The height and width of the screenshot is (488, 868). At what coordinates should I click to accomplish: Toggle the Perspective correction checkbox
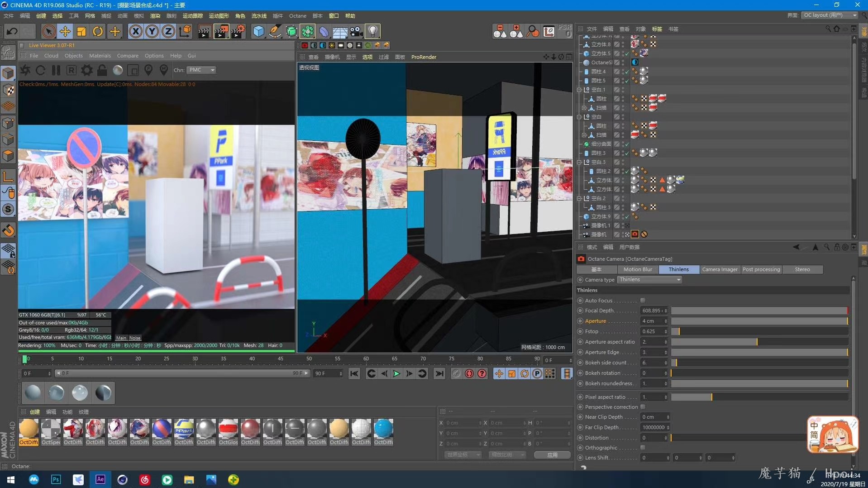pyautogui.click(x=643, y=407)
